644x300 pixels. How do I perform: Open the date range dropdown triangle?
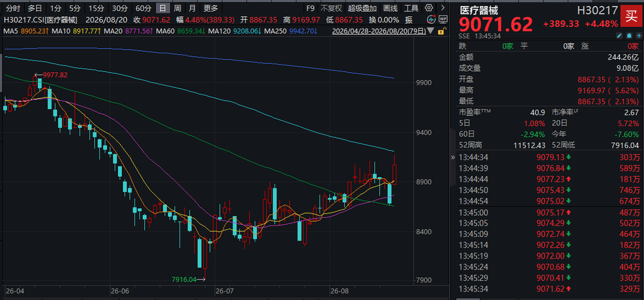click(x=430, y=31)
